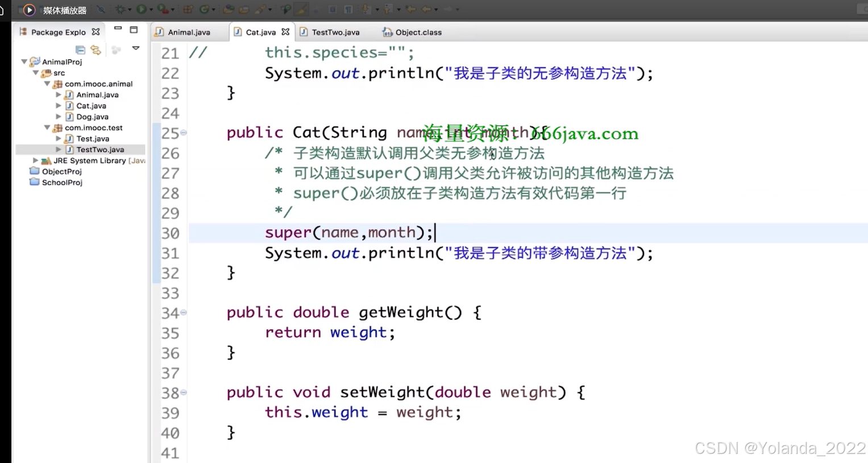Click the com.imooc.animal package icon
The width and height of the screenshot is (868, 463).
[57, 84]
